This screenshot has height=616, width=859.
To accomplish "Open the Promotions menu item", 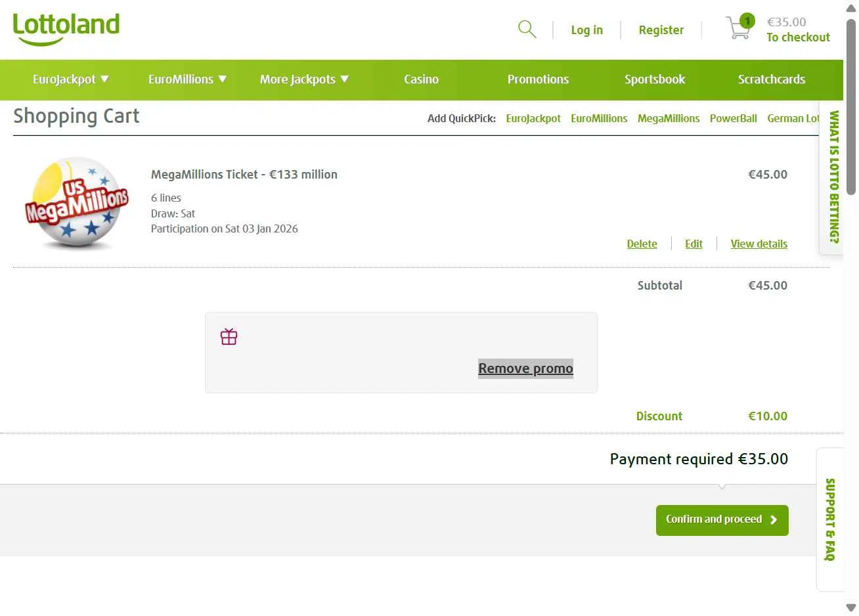I will click(x=538, y=79).
